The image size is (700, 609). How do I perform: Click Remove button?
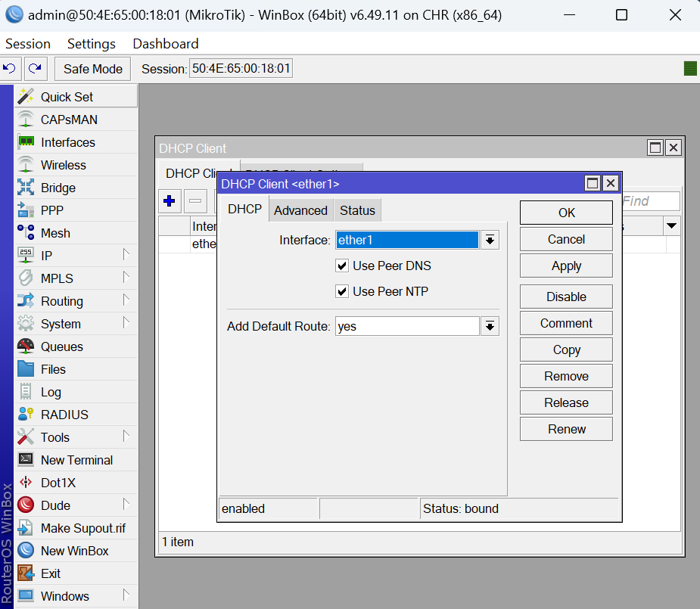click(566, 376)
